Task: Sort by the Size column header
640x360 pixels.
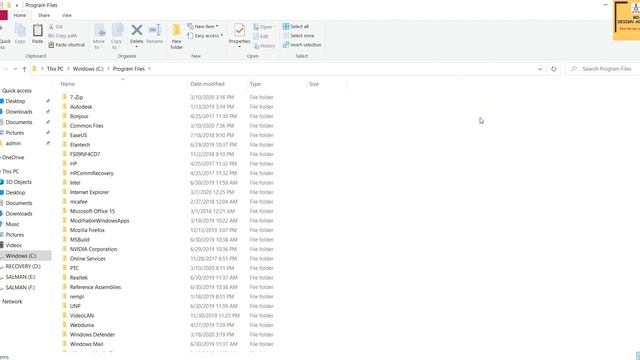Action: 314,84
